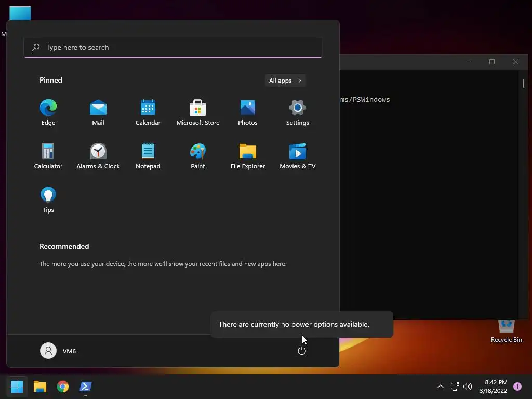Minimize the PowerShell window
532x399 pixels.
coord(469,62)
